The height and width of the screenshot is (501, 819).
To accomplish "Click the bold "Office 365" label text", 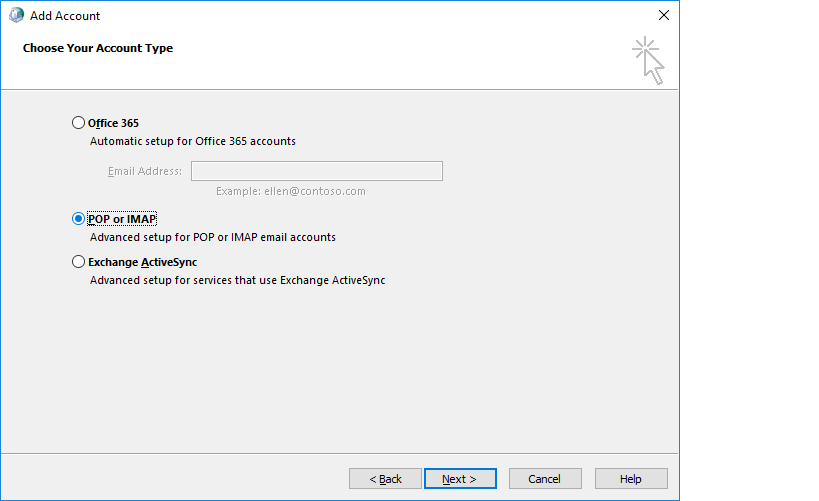I will tap(113, 123).
